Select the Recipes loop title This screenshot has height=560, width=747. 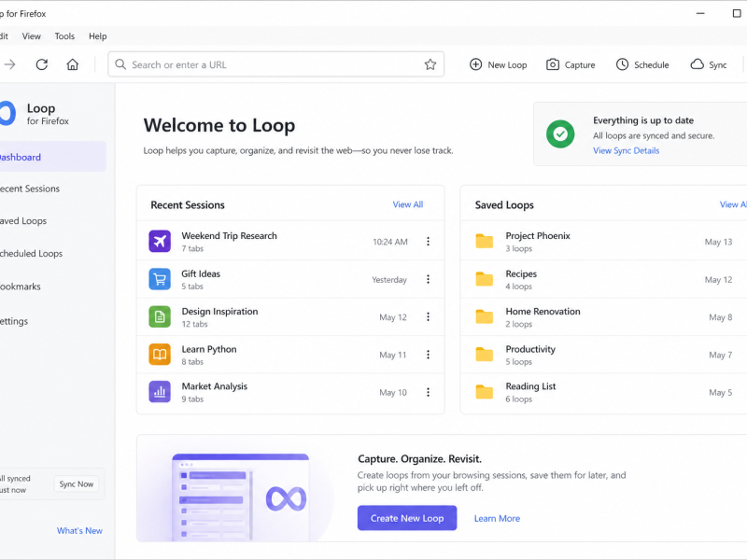[x=521, y=273]
